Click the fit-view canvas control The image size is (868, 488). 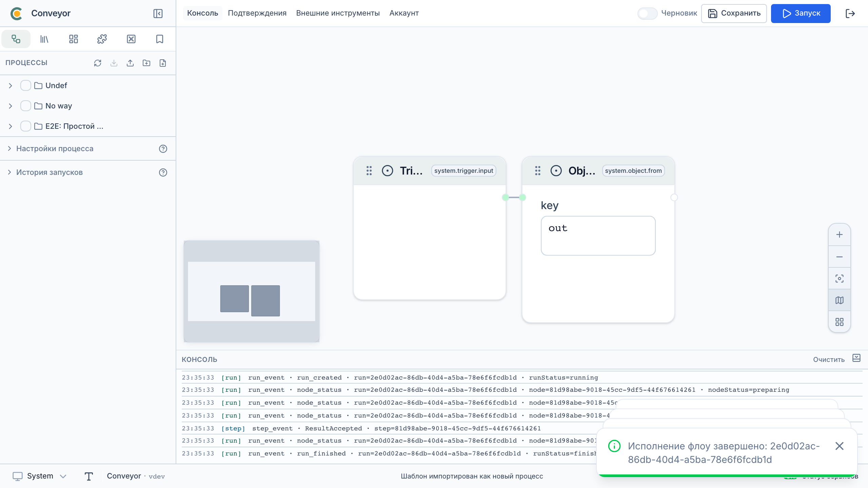pos(840,279)
